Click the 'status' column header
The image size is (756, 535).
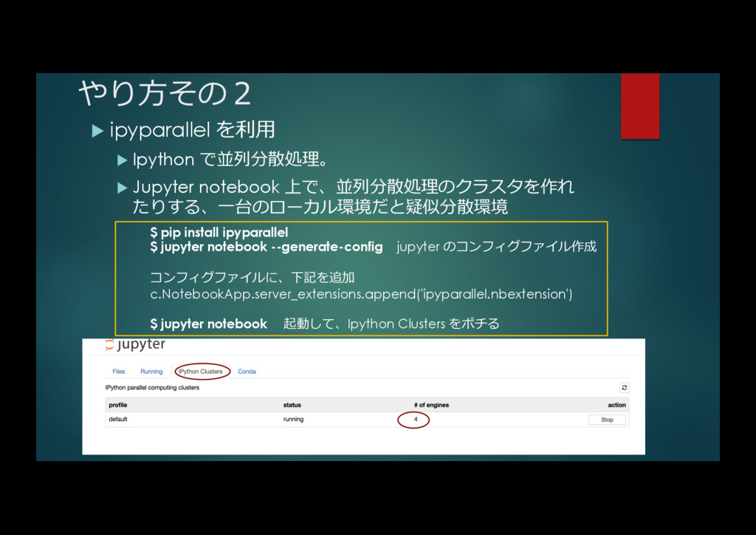tap(292, 405)
